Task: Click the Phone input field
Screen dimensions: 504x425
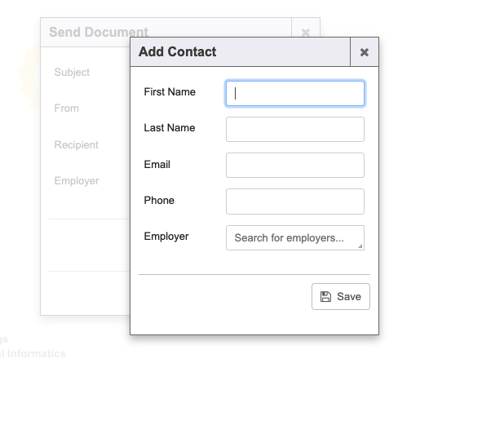Action: 295,201
